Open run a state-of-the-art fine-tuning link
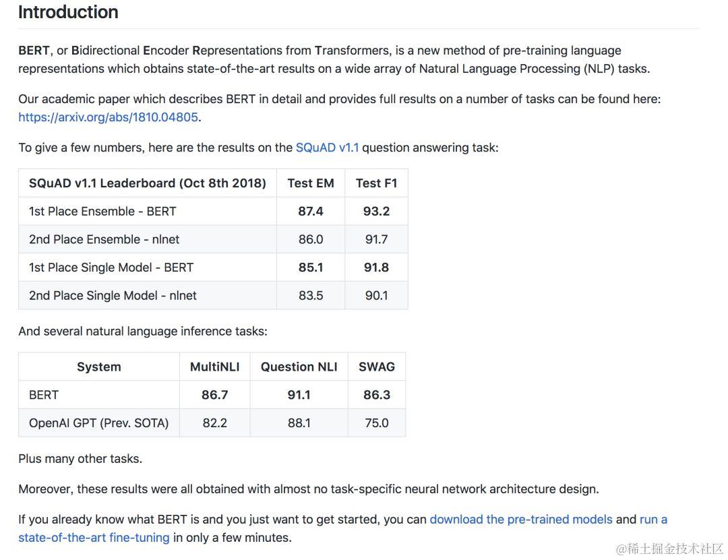 [342, 528]
